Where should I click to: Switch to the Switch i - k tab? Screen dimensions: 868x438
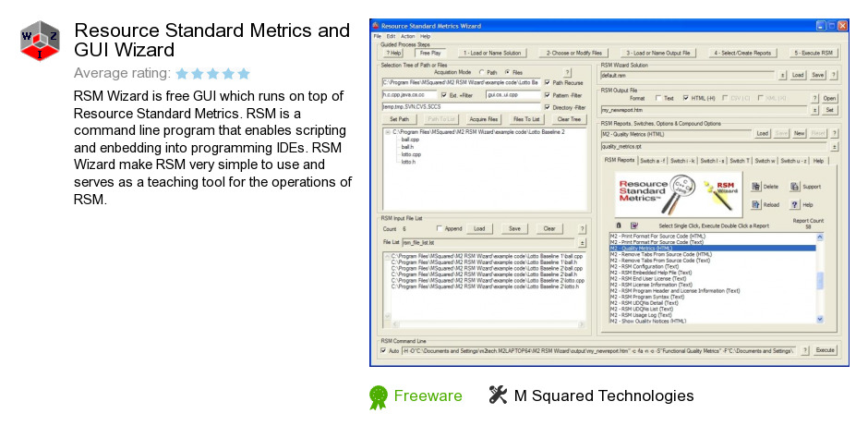(682, 161)
